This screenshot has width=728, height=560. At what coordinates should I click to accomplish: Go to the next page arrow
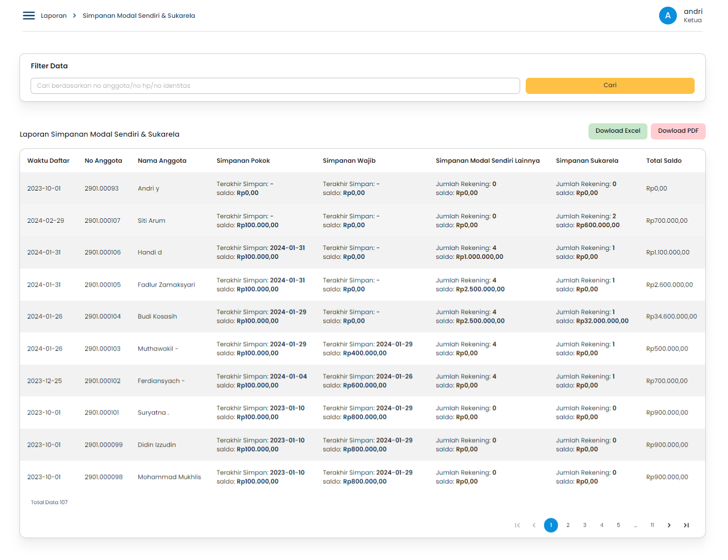tap(669, 525)
